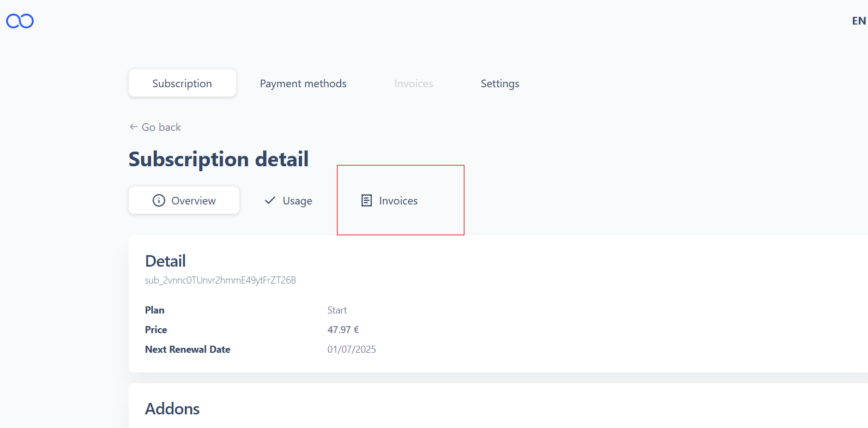Click the left arrow beside Go back
The image size is (868, 428).
pyautogui.click(x=134, y=127)
